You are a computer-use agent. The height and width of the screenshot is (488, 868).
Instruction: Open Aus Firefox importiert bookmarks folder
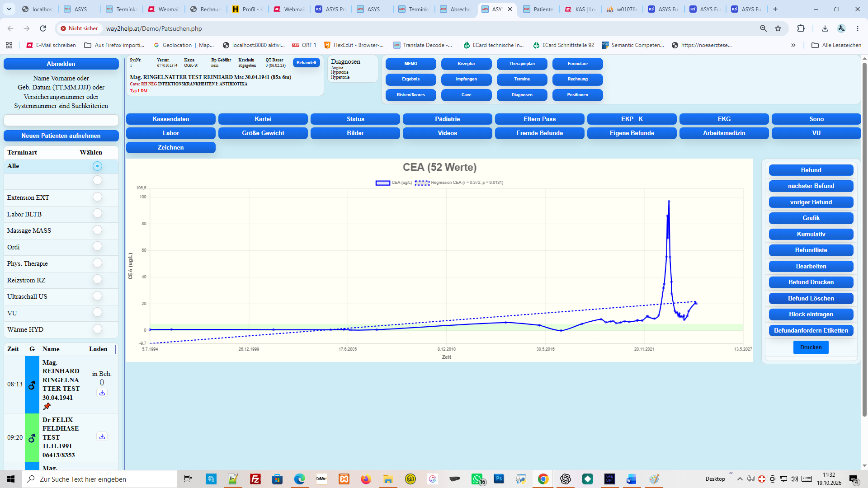[114, 45]
